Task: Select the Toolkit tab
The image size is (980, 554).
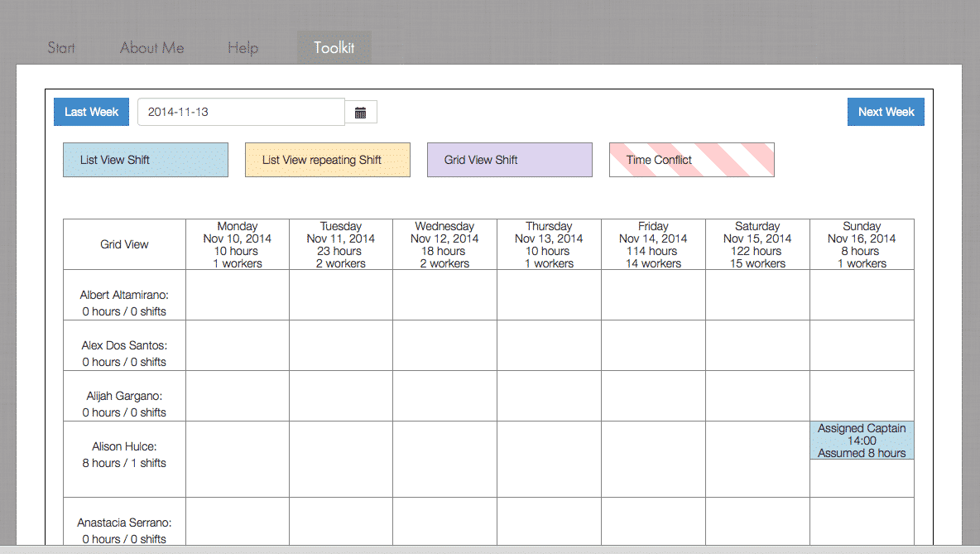Action: point(334,48)
